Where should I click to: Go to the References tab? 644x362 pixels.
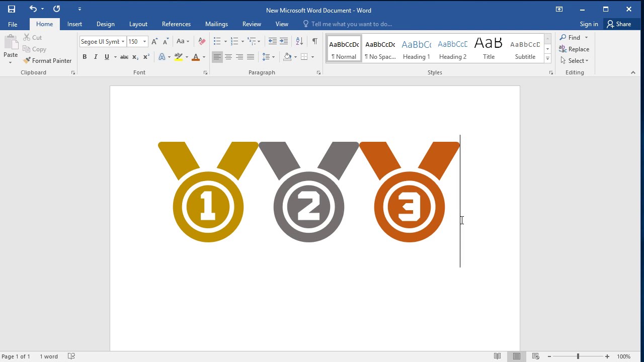point(176,24)
